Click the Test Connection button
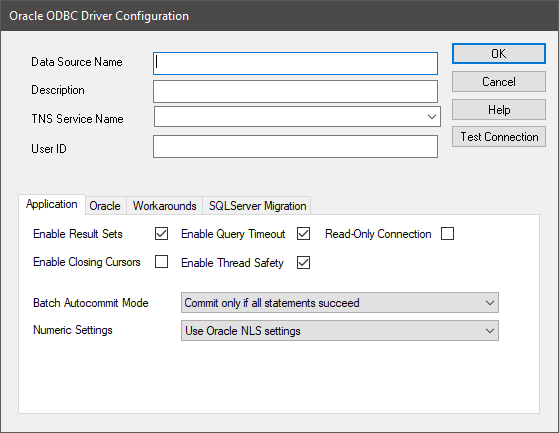Image resolution: width=559 pixels, height=433 pixels. (x=499, y=136)
